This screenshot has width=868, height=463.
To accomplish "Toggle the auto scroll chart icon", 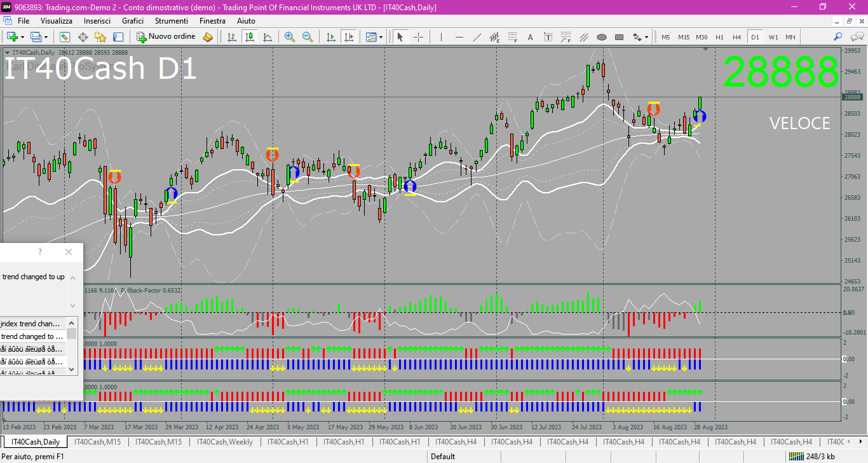I will pyautogui.click(x=330, y=37).
